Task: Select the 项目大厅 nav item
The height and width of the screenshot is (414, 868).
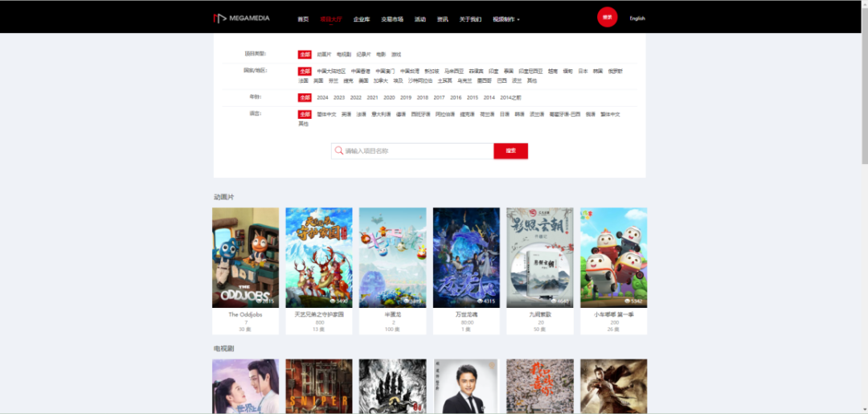Action: [x=331, y=18]
